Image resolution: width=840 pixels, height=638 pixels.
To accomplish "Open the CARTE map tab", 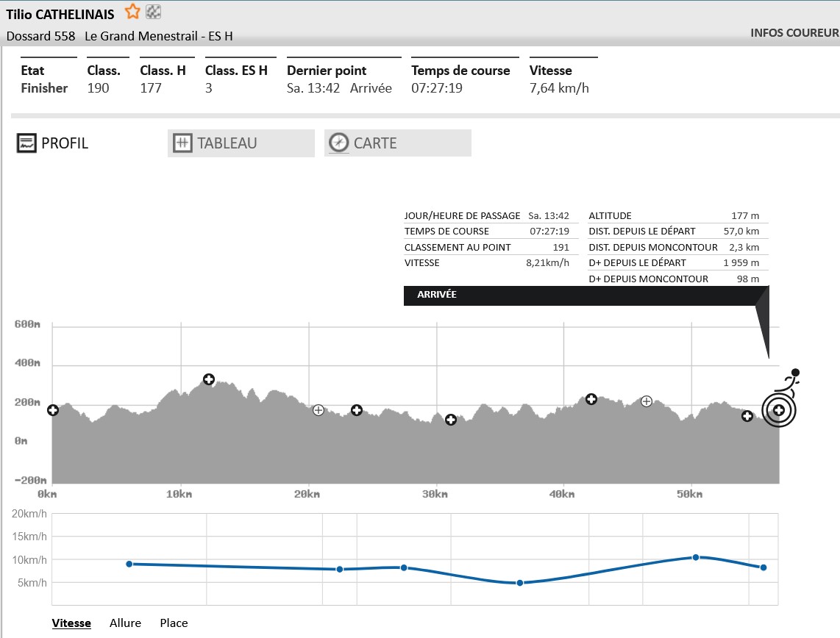I will pos(397,143).
